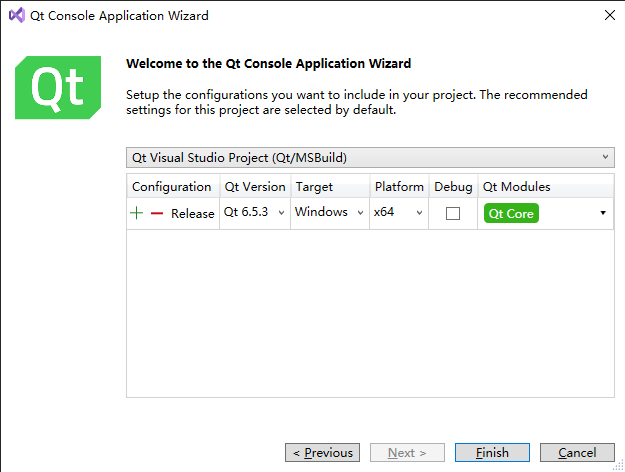Click the Qt Modules column header

point(546,186)
